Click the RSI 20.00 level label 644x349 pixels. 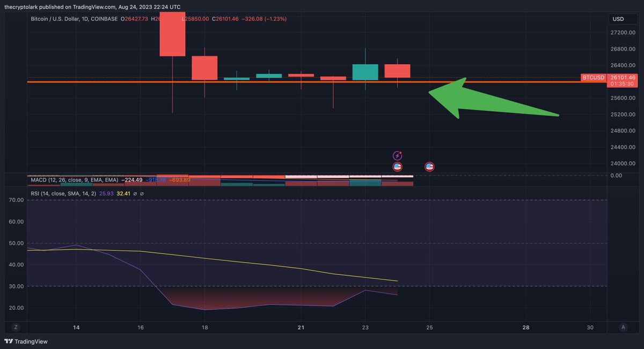[17, 308]
